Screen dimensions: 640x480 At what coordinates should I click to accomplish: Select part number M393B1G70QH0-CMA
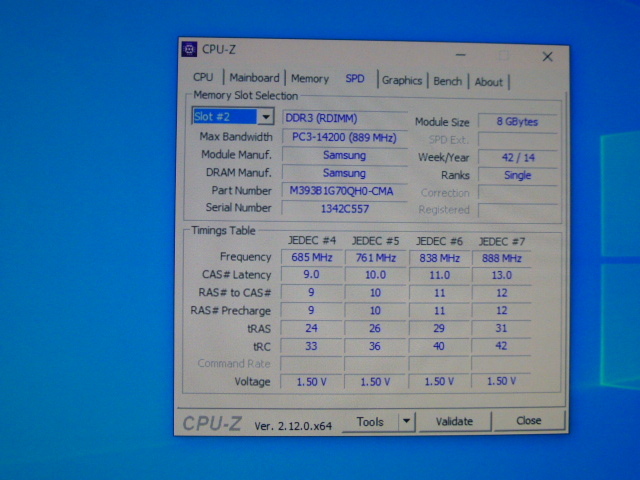(344, 191)
